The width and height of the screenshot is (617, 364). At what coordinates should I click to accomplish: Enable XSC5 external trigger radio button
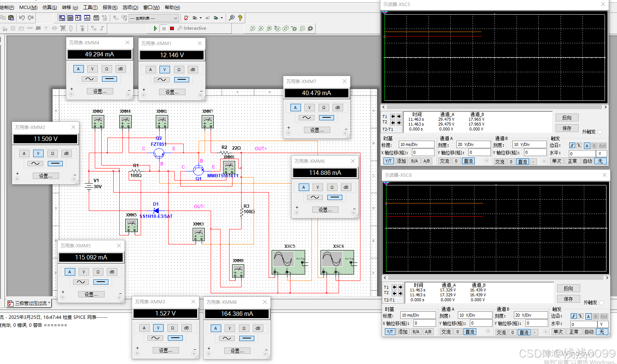(600, 132)
